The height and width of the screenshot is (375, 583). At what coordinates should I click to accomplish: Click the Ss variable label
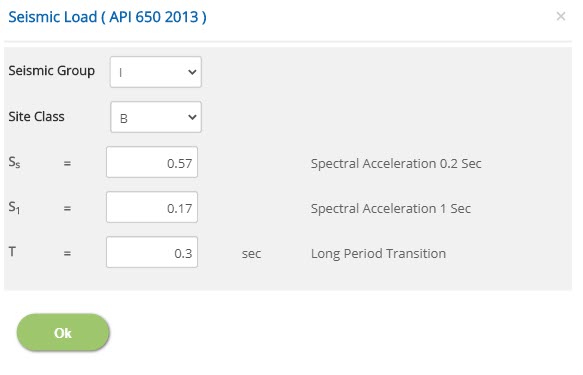click(x=15, y=162)
